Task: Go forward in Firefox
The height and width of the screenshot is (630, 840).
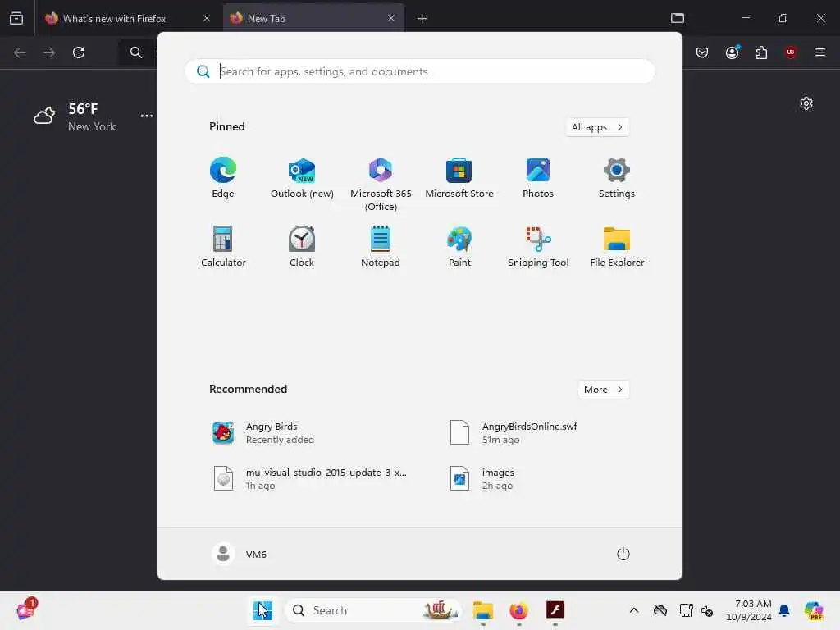Action: (49, 52)
